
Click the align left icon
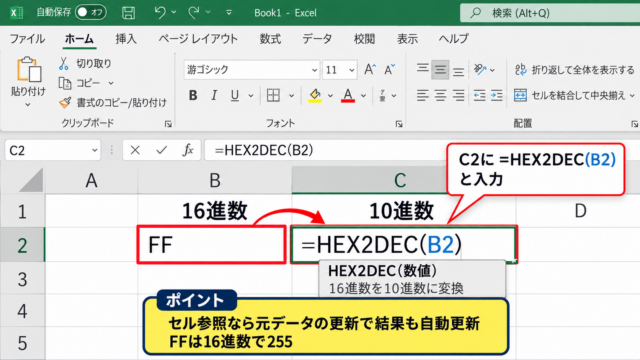click(422, 96)
